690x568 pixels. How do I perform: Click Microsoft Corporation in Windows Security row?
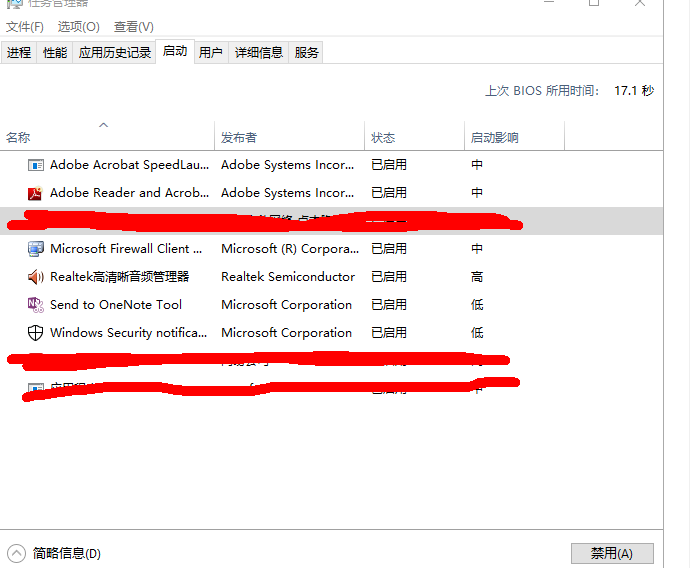point(286,333)
